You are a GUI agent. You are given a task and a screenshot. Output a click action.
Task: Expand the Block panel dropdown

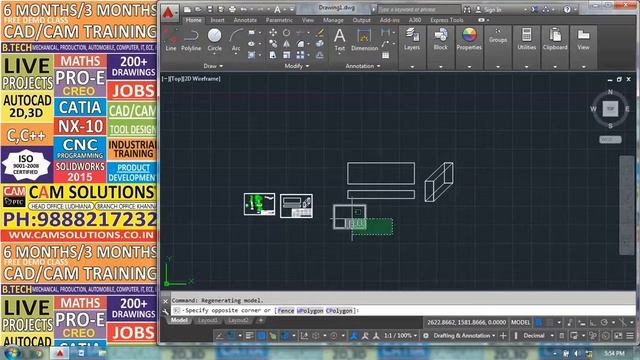(x=440, y=67)
